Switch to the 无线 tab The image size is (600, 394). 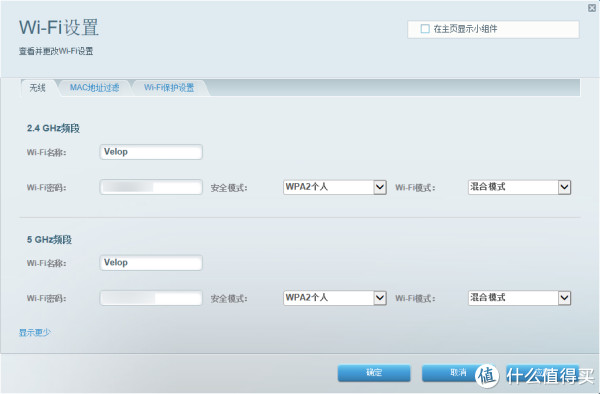tap(38, 88)
